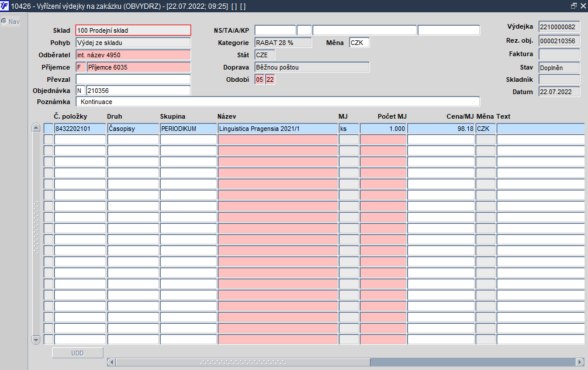Open the Kategorie field showing RABAT 28 %
The width and height of the screenshot is (588, 370).
tap(283, 43)
